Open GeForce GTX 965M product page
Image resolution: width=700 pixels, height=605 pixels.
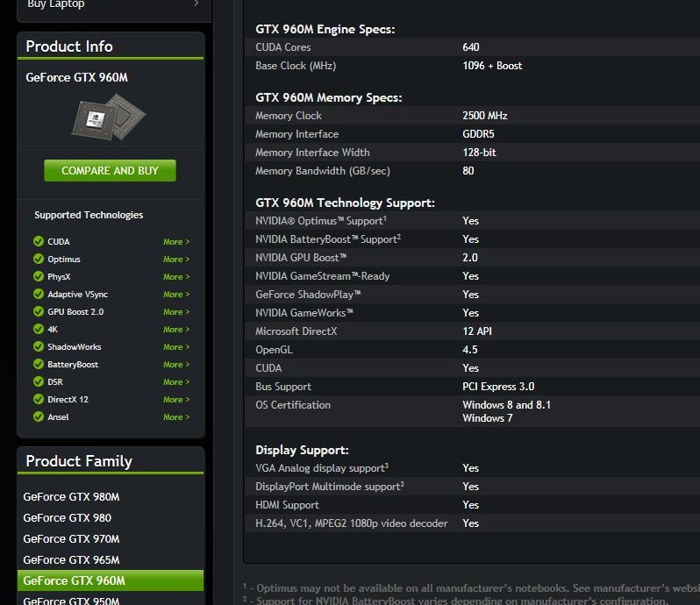point(71,560)
